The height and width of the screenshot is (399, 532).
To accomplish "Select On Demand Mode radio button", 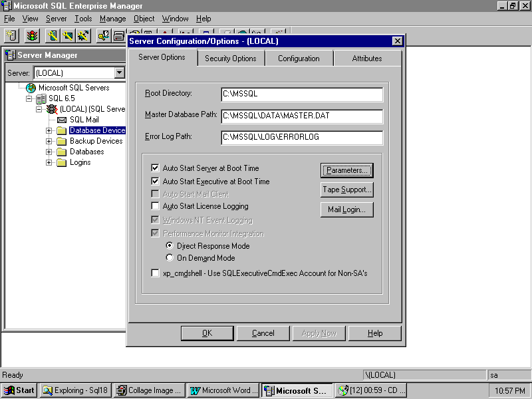I will pyautogui.click(x=170, y=258).
